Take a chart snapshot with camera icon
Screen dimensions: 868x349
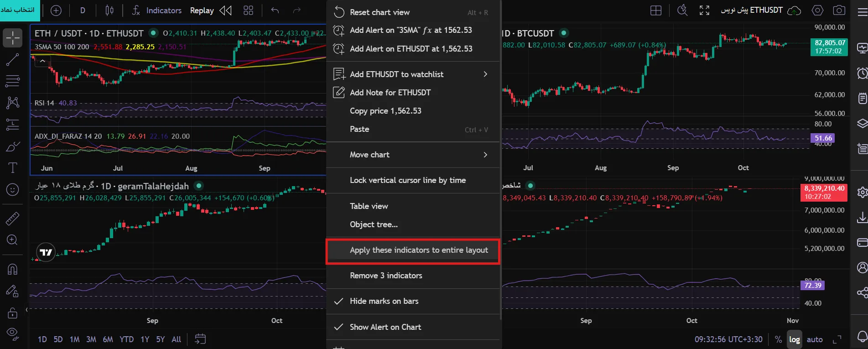[x=839, y=10]
